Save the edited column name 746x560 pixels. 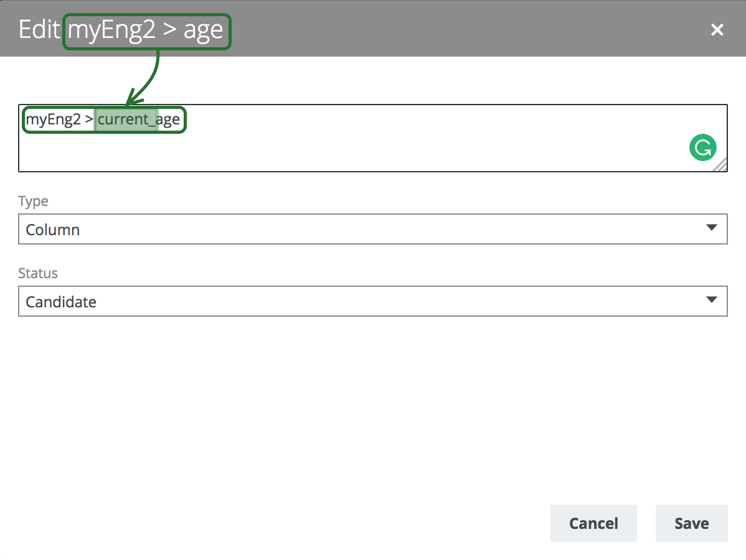click(691, 523)
